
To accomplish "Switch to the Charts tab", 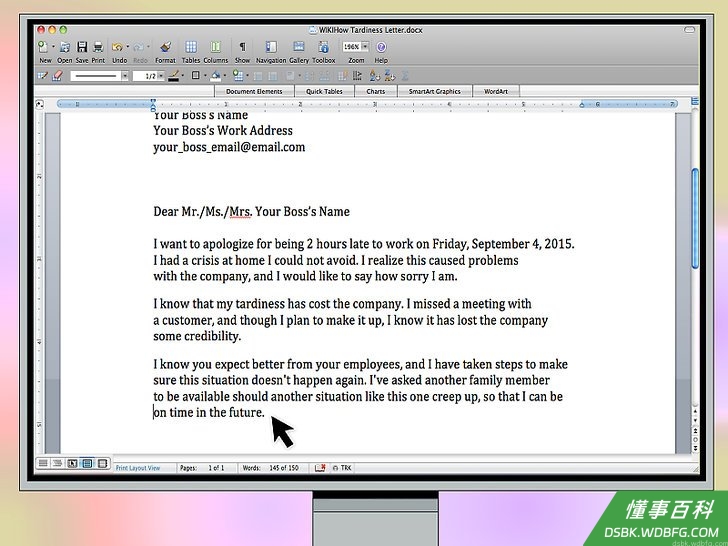I will 375,91.
